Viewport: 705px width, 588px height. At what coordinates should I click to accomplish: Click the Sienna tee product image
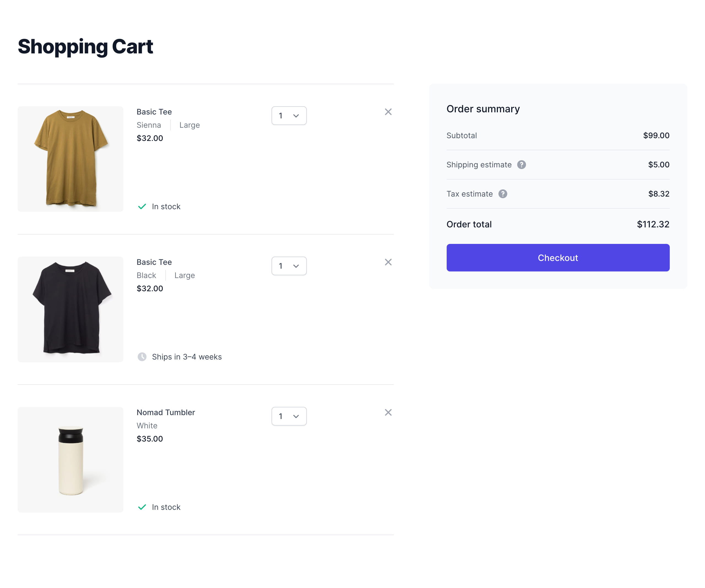[70, 159]
